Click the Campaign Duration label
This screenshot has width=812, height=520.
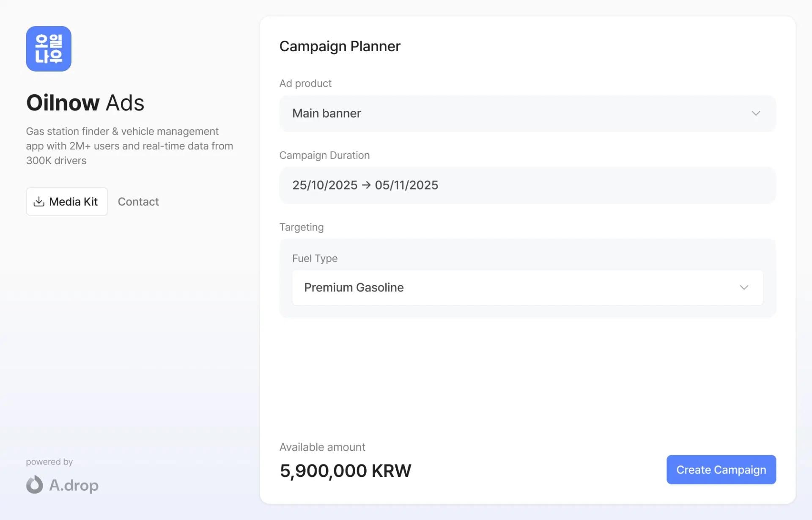[324, 155]
